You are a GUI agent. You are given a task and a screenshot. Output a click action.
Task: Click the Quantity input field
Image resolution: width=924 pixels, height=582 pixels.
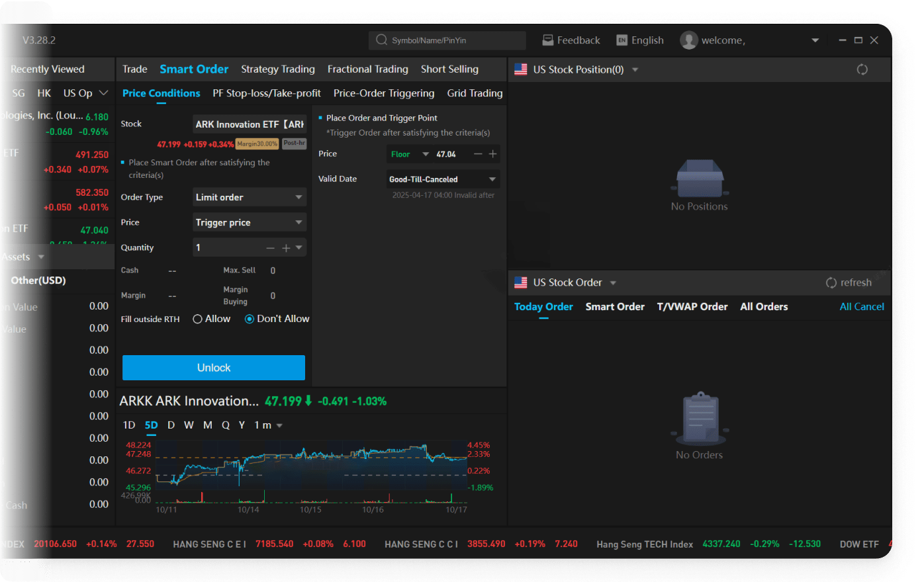228,247
